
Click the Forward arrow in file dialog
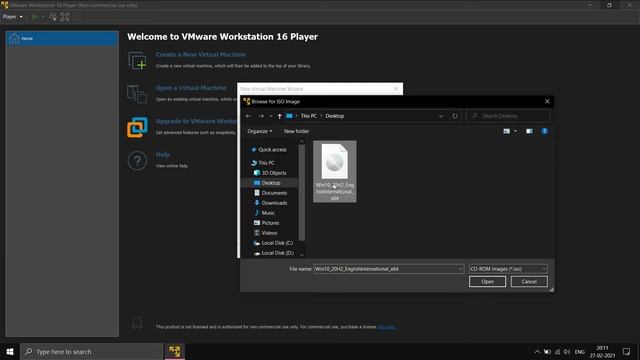tap(261, 116)
